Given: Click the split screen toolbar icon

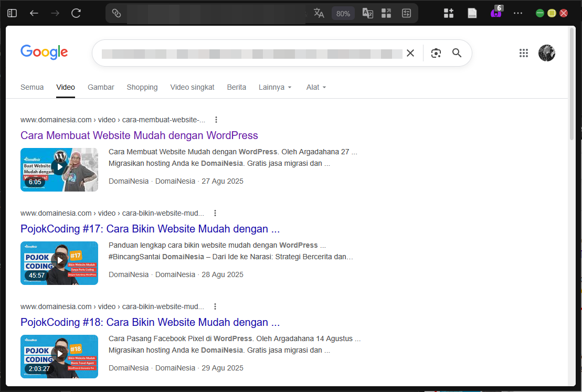Looking at the screenshot, I should click(x=386, y=13).
